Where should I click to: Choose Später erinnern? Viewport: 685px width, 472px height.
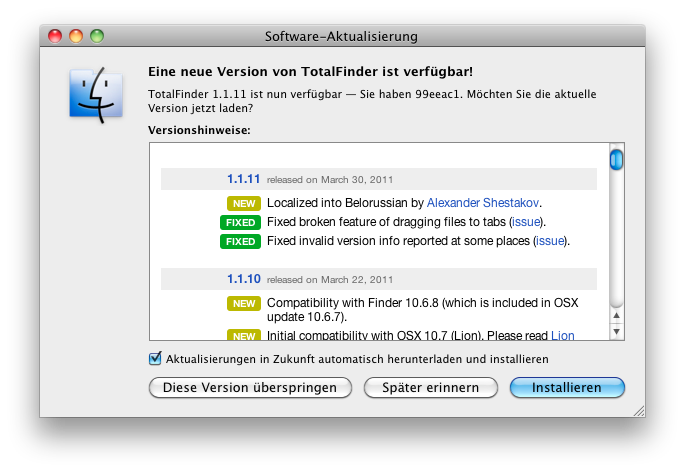pos(430,387)
